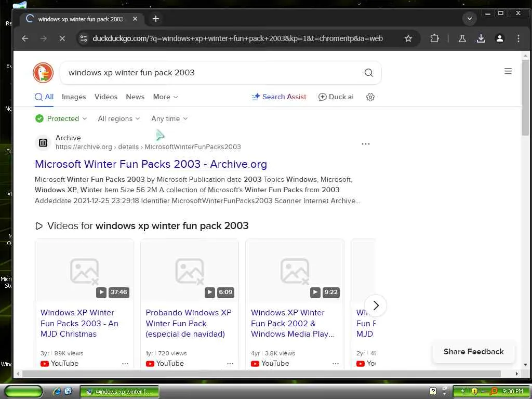Click the horizontal scrollbar thumb
The width and height of the screenshot is (532, 399).
261,374
